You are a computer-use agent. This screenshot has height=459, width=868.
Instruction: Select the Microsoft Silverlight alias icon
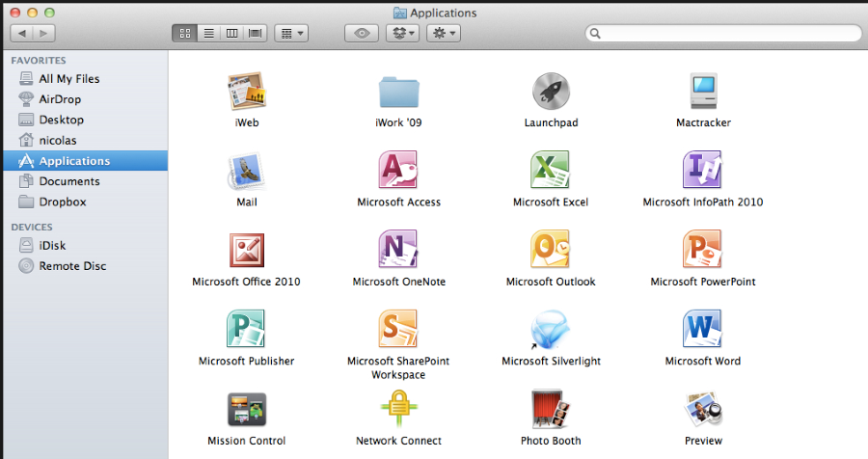pyautogui.click(x=551, y=330)
